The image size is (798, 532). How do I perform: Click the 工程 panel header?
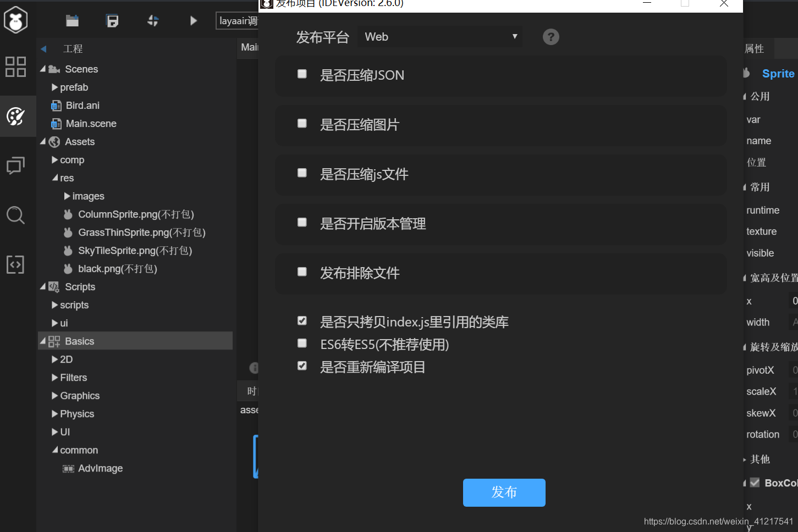74,48
